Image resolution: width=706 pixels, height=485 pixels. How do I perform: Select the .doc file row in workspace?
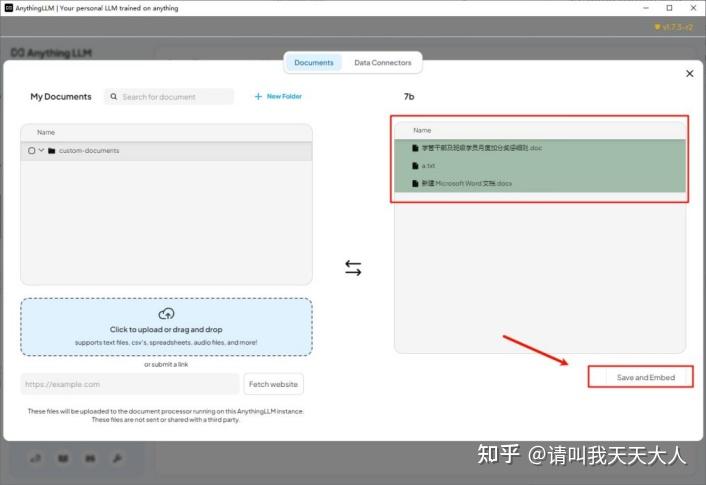click(540, 148)
